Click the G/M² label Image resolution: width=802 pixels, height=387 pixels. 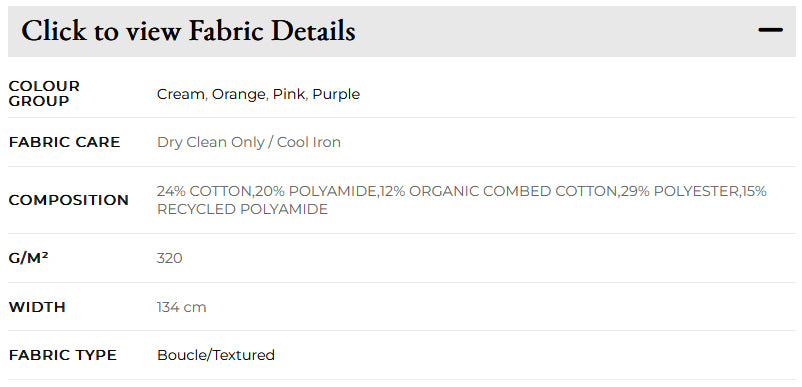[x=29, y=258]
